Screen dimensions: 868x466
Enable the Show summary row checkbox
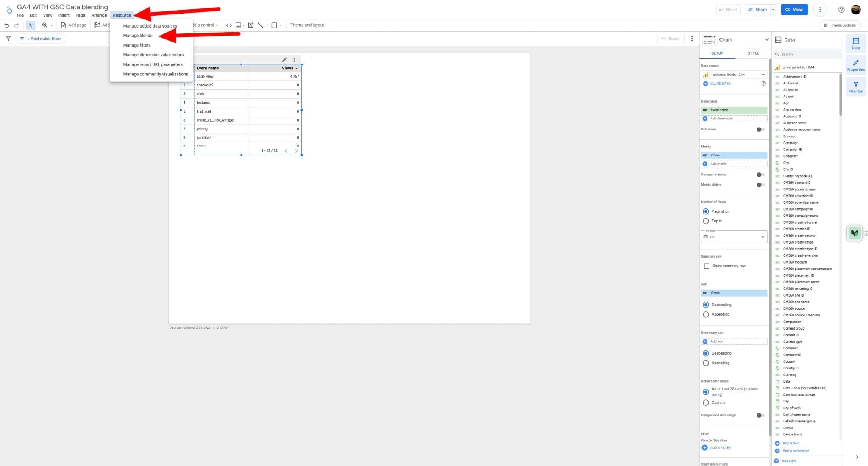pyautogui.click(x=707, y=266)
